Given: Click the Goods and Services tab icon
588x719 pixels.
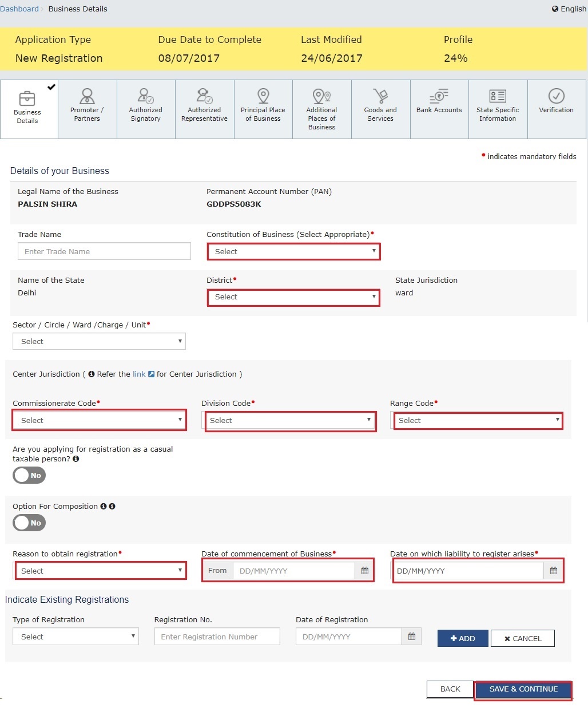Looking at the screenshot, I should [380, 96].
